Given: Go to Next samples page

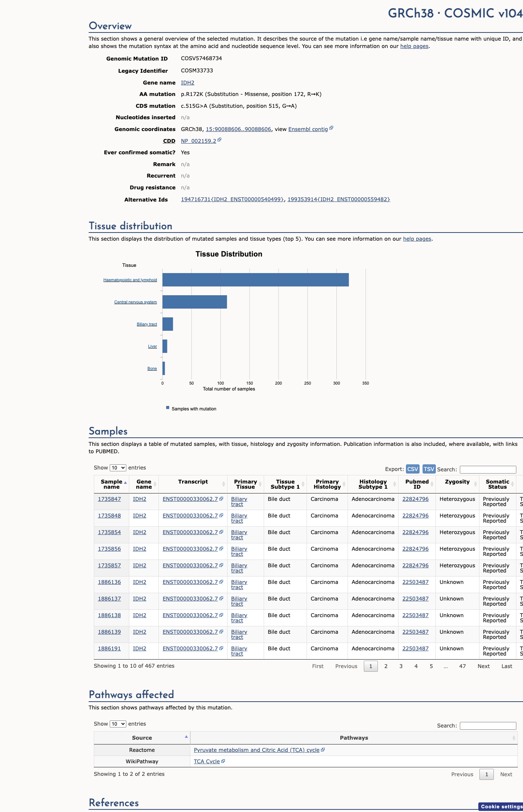Looking at the screenshot, I should (483, 666).
